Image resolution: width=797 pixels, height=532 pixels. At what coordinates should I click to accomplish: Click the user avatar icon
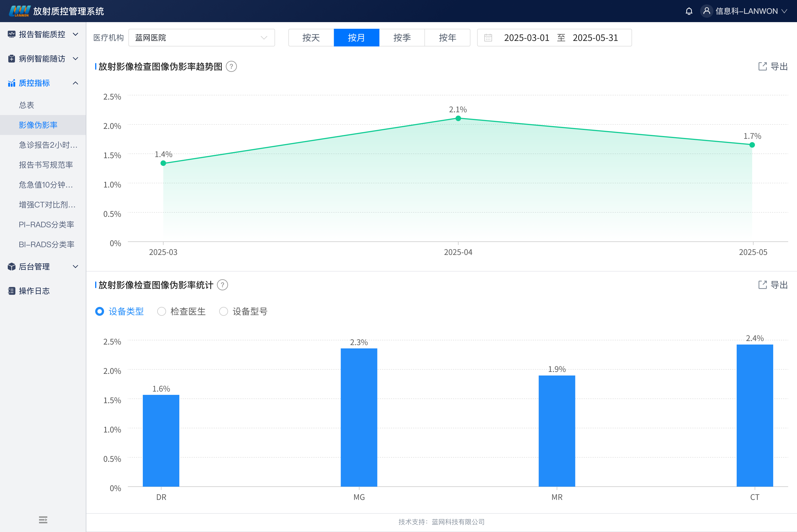[x=706, y=11]
